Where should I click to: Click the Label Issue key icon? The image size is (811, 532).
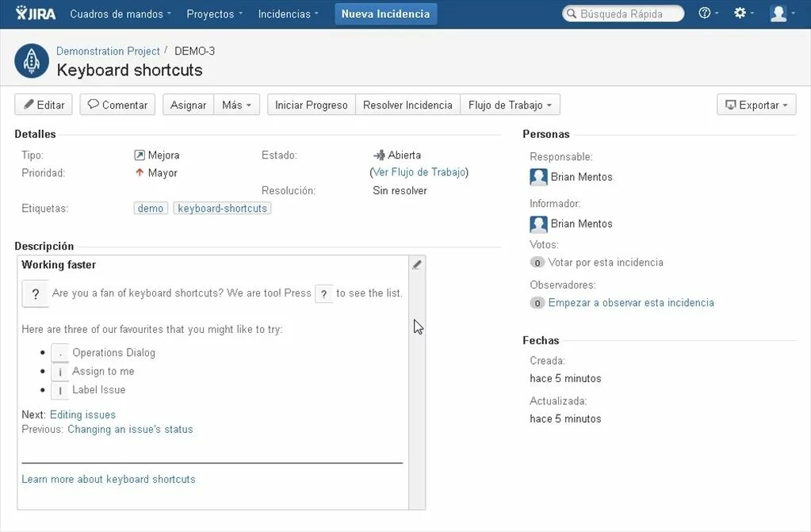click(60, 390)
